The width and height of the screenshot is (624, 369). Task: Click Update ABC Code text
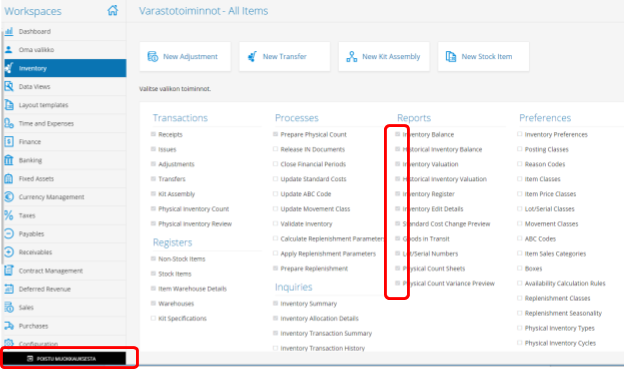[x=306, y=194]
